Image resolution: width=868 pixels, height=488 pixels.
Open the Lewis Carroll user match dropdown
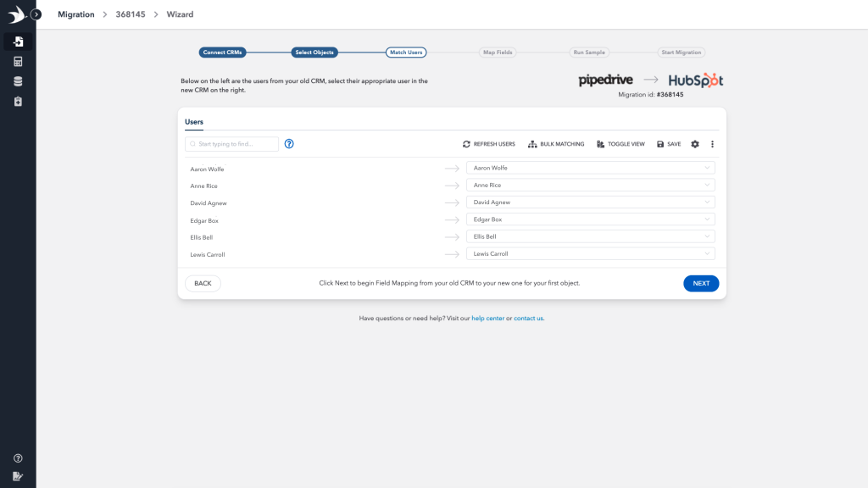(590, 253)
